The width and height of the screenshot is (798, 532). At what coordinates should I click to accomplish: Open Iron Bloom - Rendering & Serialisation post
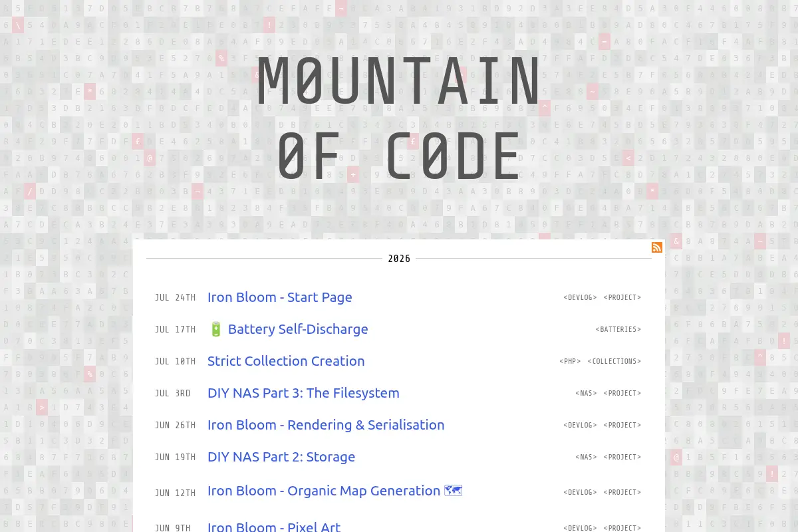click(326, 425)
